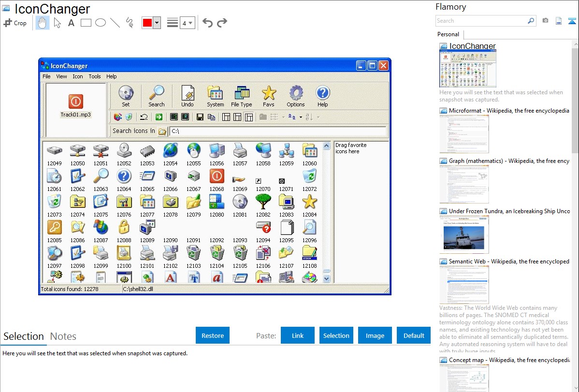Activate the hand pan tool
The height and width of the screenshot is (392, 579).
pos(42,23)
